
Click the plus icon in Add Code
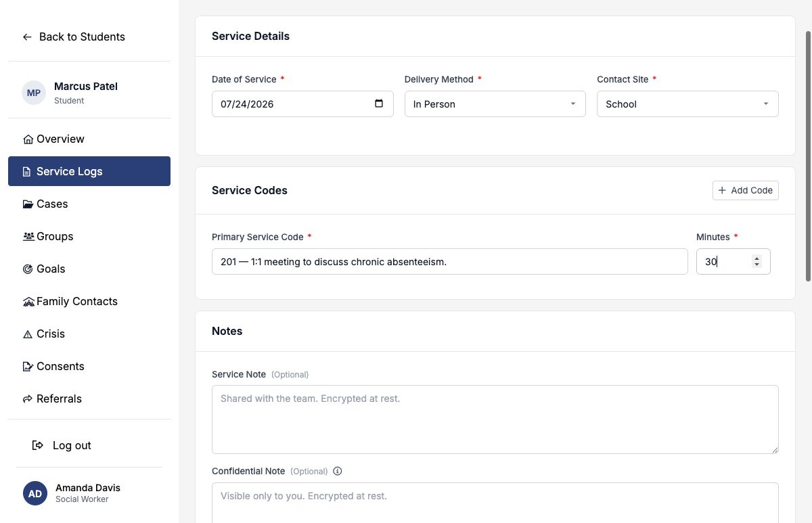pyautogui.click(x=722, y=190)
